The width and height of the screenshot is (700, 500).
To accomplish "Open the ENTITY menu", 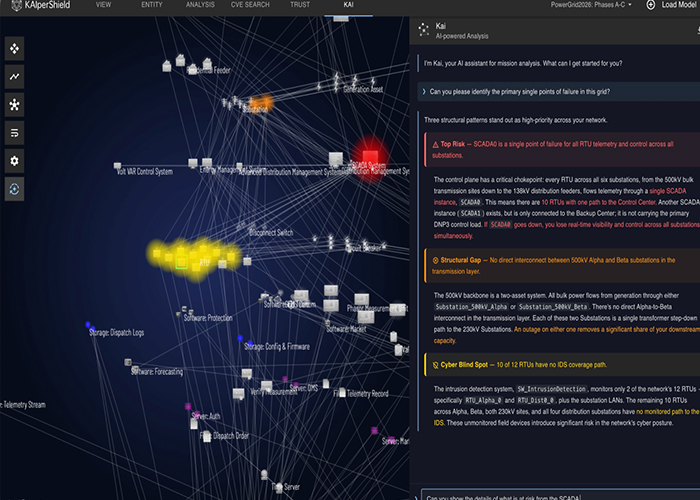I will (152, 5).
